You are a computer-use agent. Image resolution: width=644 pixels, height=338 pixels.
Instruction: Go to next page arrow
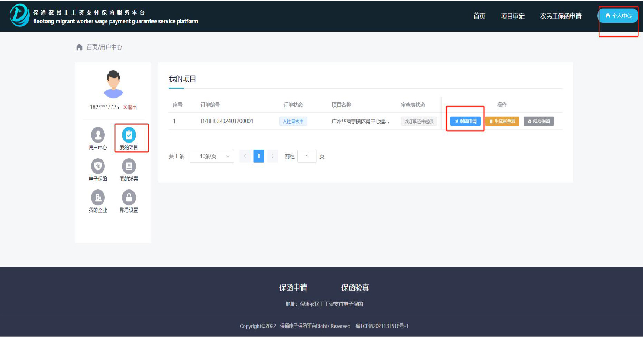tap(273, 156)
